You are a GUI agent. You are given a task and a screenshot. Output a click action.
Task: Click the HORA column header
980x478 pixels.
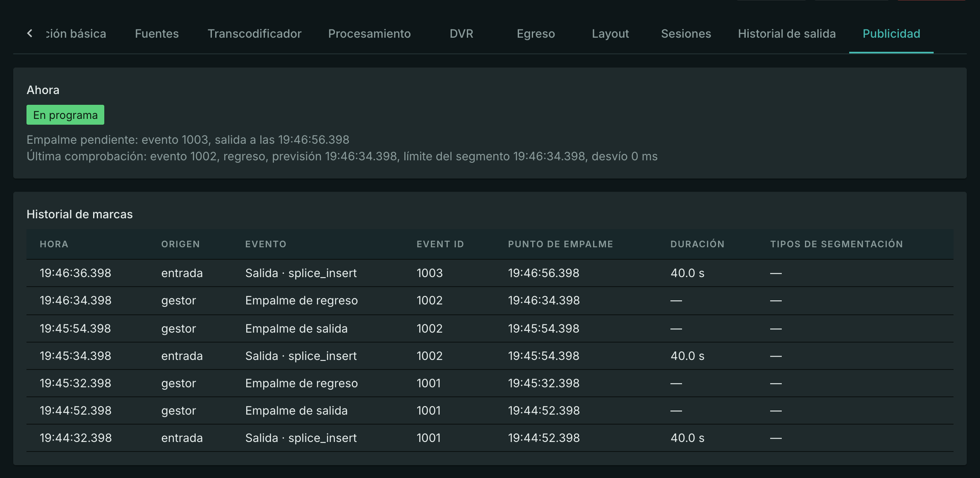pyautogui.click(x=54, y=244)
